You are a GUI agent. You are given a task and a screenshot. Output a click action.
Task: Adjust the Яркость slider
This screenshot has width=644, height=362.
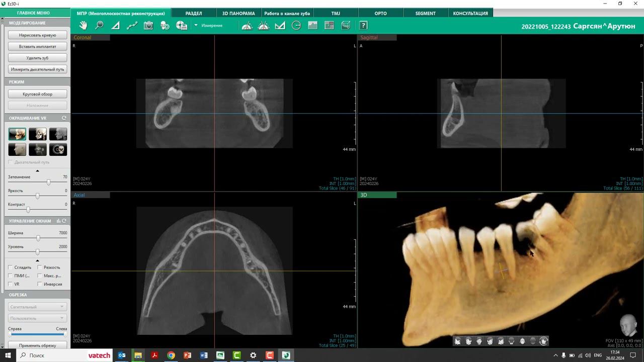click(37, 196)
